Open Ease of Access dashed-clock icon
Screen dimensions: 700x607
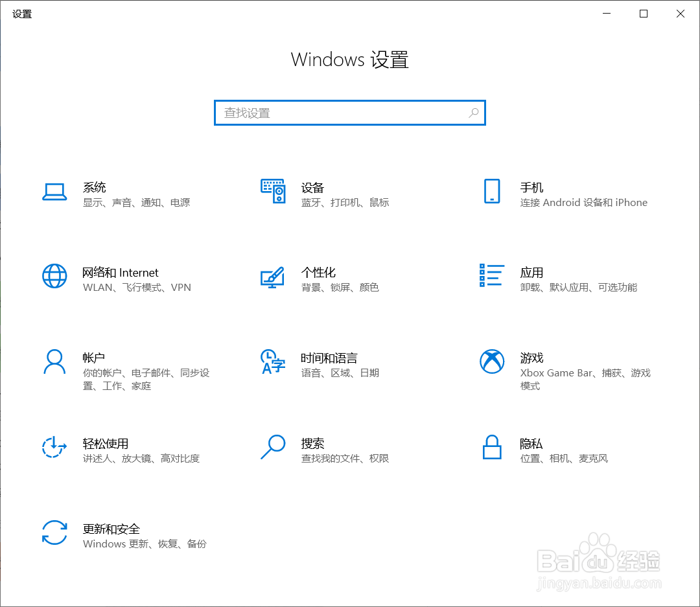54,447
